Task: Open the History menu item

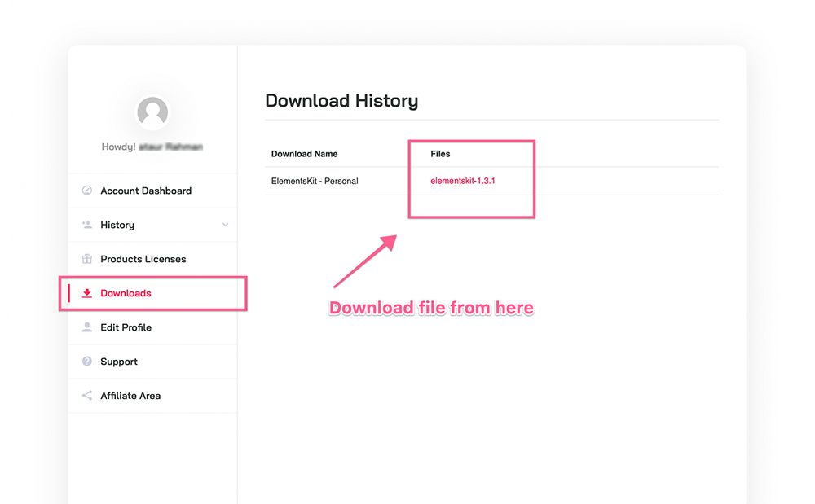Action: (x=152, y=225)
